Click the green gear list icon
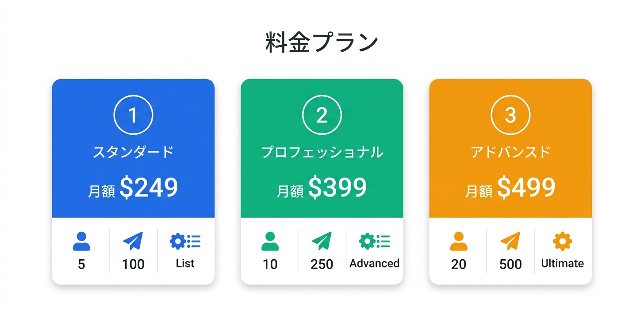 374,241
